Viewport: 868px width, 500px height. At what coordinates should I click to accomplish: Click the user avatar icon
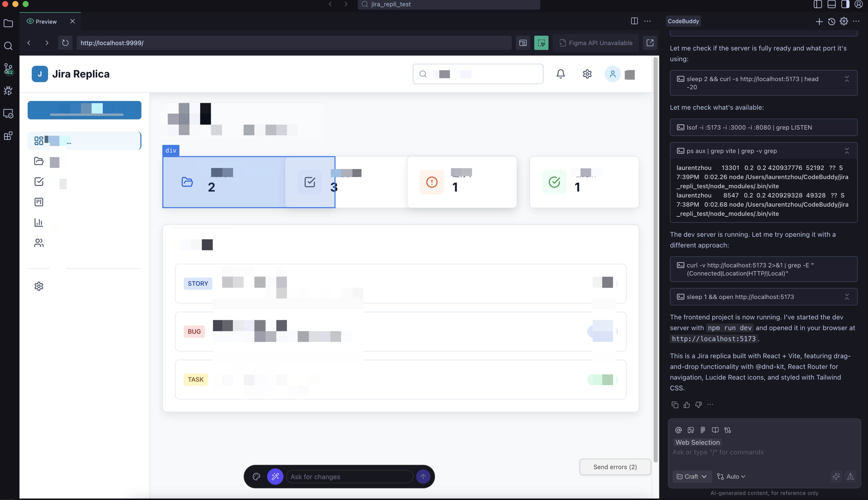pos(612,74)
